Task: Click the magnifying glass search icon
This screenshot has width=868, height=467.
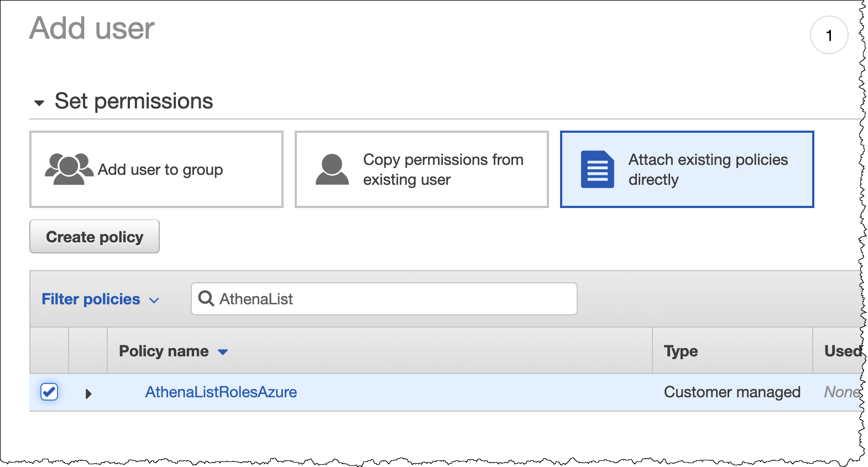Action: coord(206,299)
